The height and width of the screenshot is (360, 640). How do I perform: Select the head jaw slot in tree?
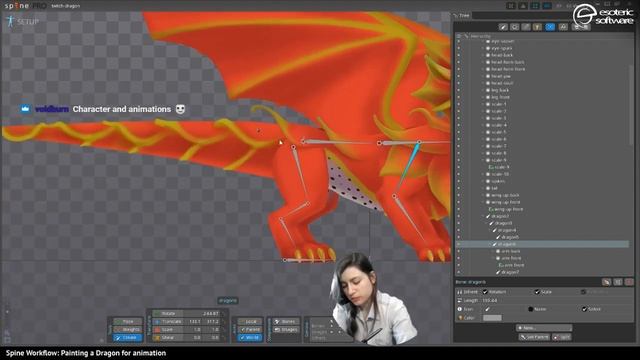point(501,76)
